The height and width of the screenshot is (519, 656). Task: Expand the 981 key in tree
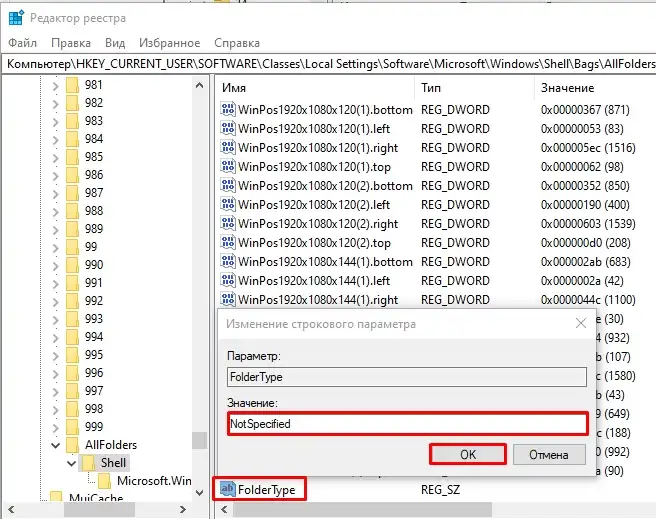(55, 86)
